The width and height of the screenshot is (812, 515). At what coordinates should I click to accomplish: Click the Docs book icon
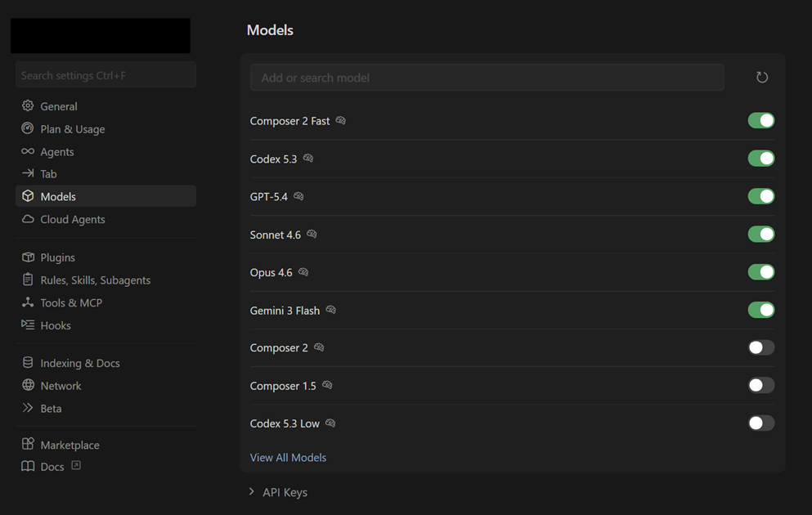coord(28,466)
